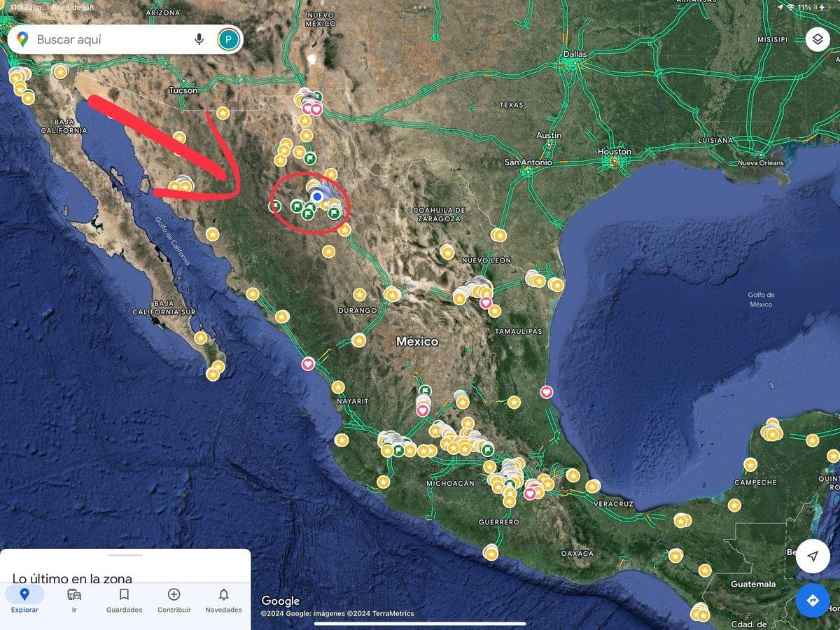
Task: Tap the blue current location dot
Action: 317,197
